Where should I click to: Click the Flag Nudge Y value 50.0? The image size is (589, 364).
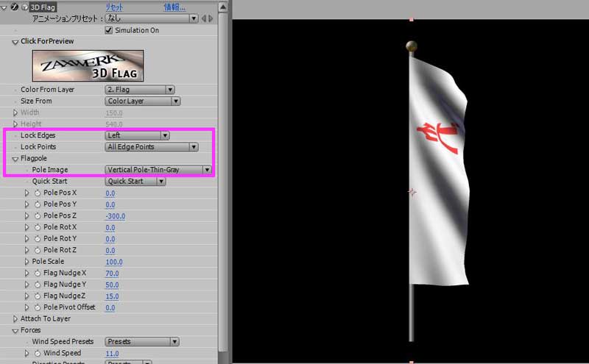tap(112, 285)
